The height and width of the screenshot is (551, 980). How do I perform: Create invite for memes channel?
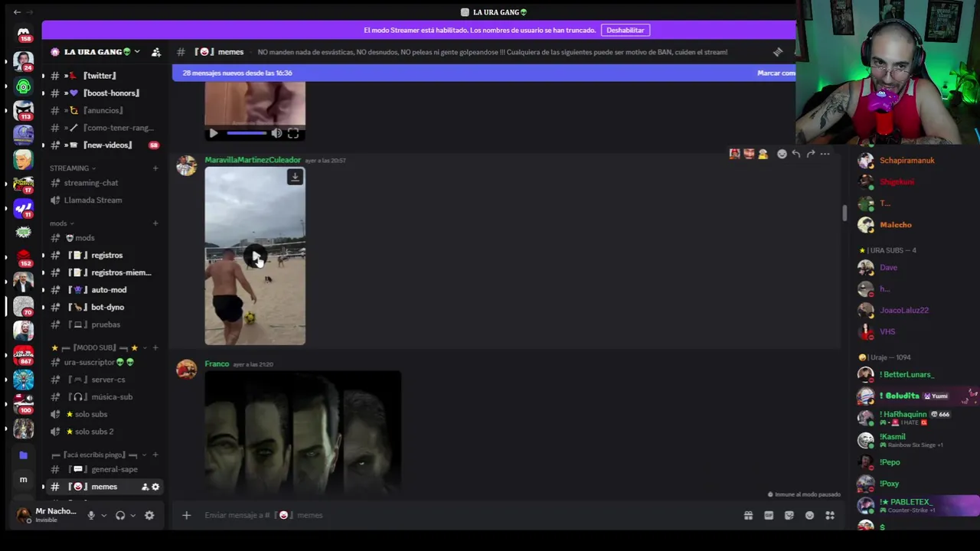[x=145, y=487]
